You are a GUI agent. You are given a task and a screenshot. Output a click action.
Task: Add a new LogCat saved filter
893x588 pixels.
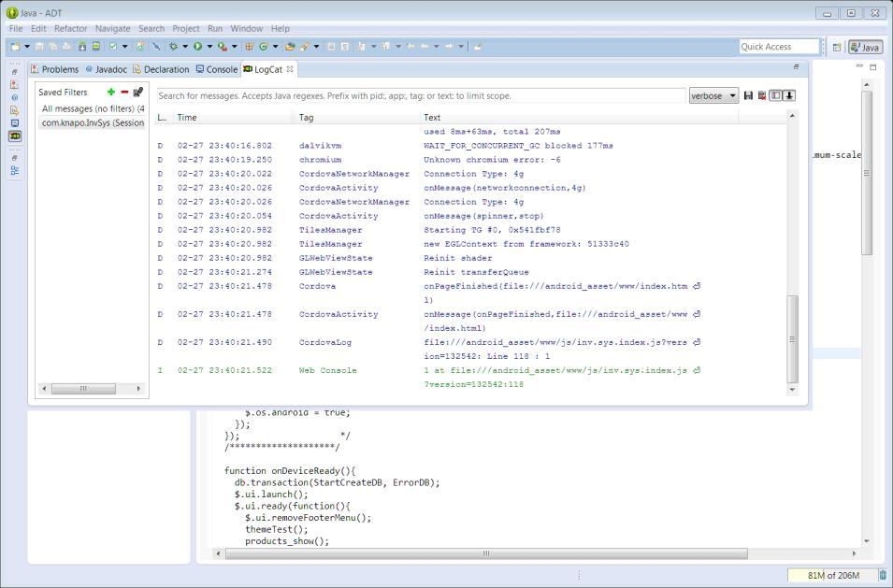pyautogui.click(x=111, y=92)
